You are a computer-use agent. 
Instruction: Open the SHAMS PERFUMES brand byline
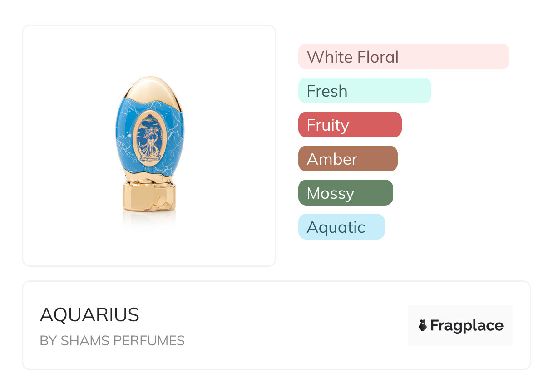click(112, 341)
